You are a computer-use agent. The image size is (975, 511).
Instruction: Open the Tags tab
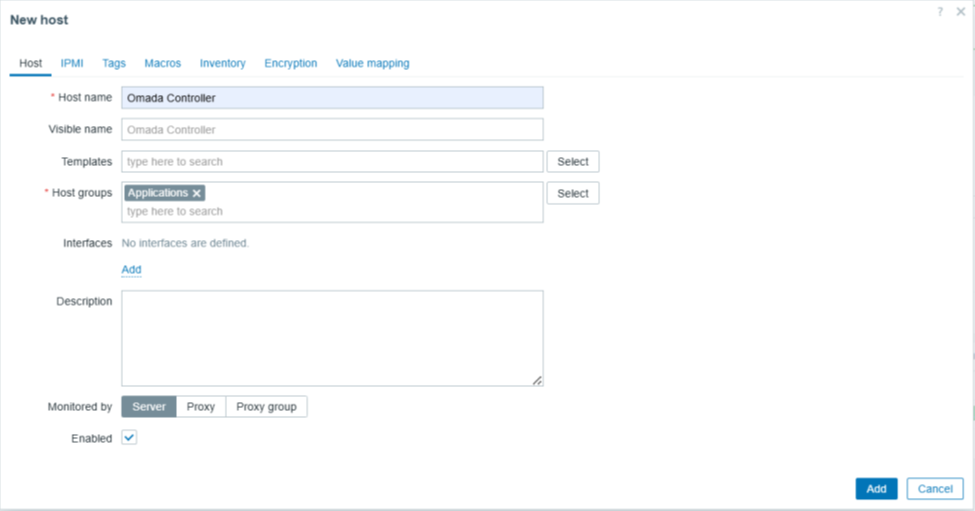tap(114, 63)
